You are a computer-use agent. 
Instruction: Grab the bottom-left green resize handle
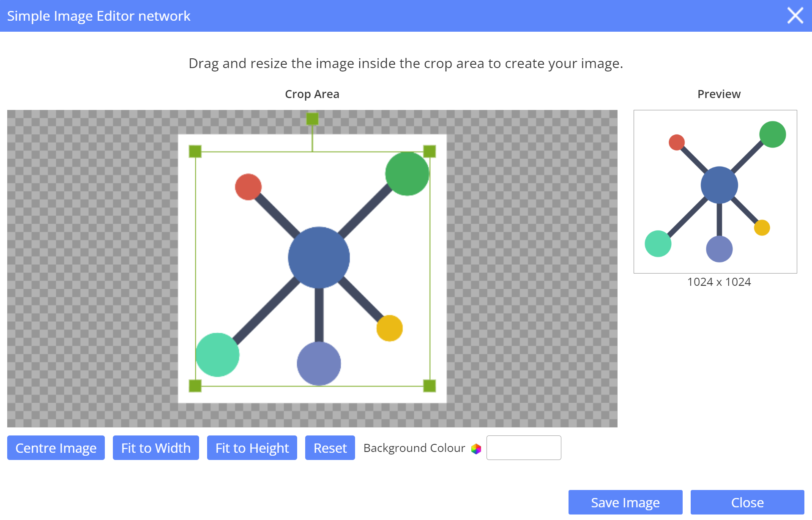(x=195, y=386)
